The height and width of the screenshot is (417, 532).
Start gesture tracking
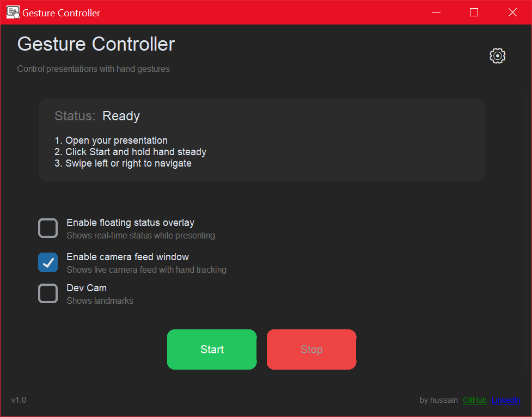point(212,349)
